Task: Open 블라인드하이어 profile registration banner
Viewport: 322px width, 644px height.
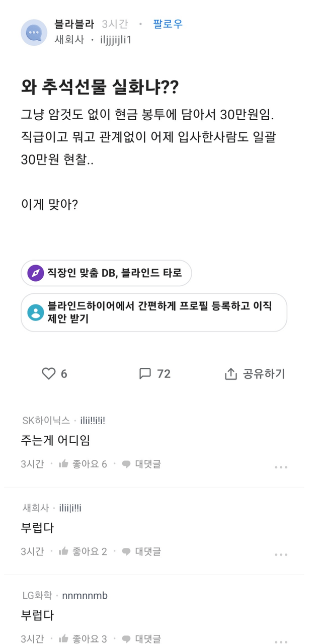Action: (x=154, y=312)
